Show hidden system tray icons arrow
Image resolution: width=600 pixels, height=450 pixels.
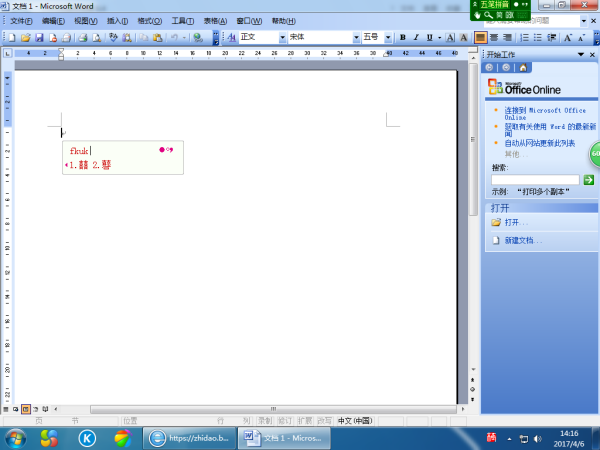(509, 439)
